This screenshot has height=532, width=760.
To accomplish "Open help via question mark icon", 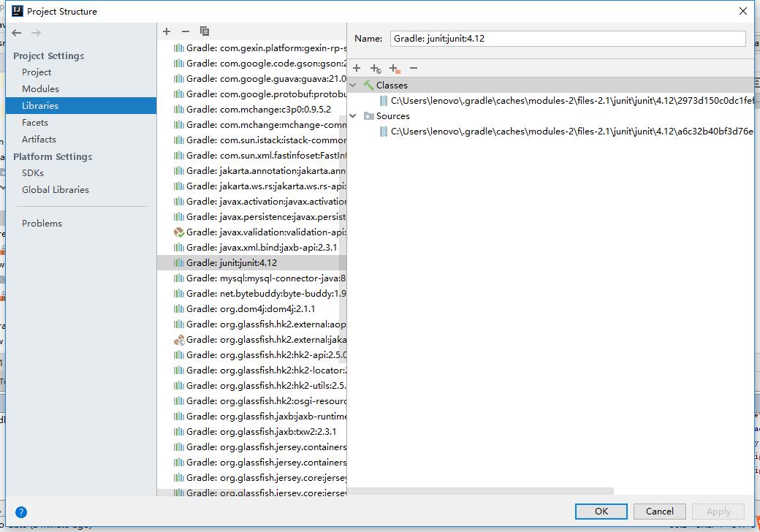I will 21,512.
